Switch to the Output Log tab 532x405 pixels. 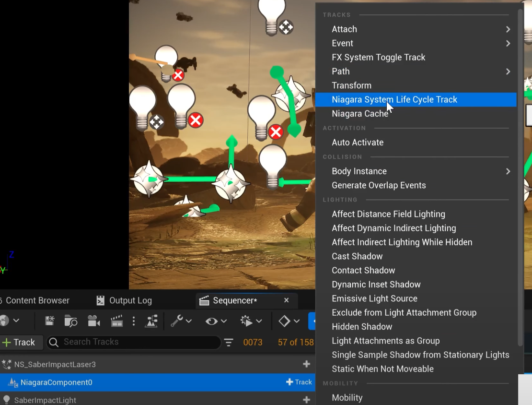click(x=124, y=300)
